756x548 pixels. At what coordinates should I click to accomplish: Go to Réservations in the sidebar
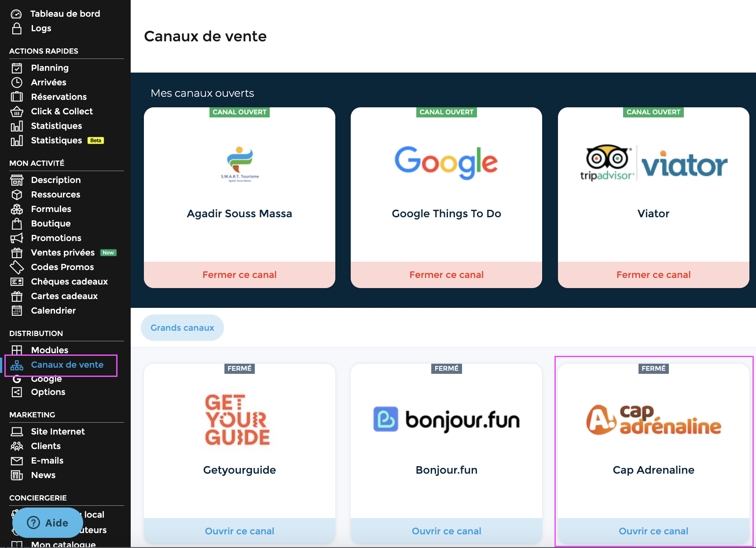(x=59, y=97)
